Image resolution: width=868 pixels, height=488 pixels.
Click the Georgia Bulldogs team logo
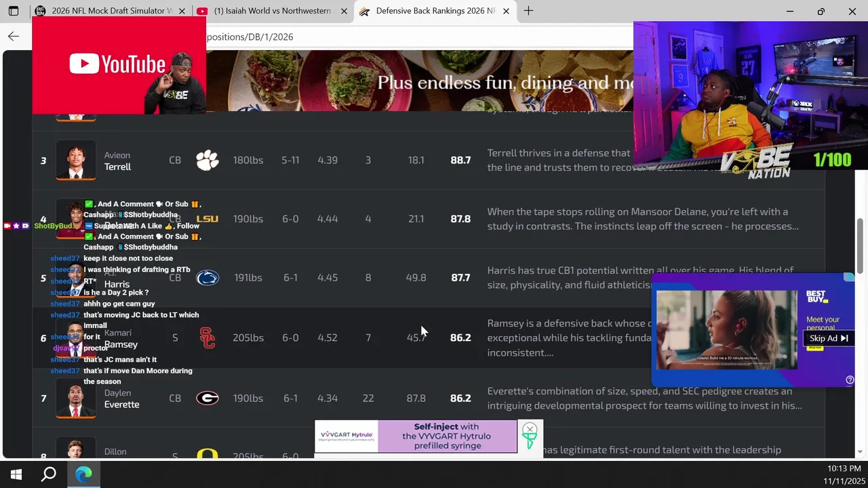[x=208, y=398]
